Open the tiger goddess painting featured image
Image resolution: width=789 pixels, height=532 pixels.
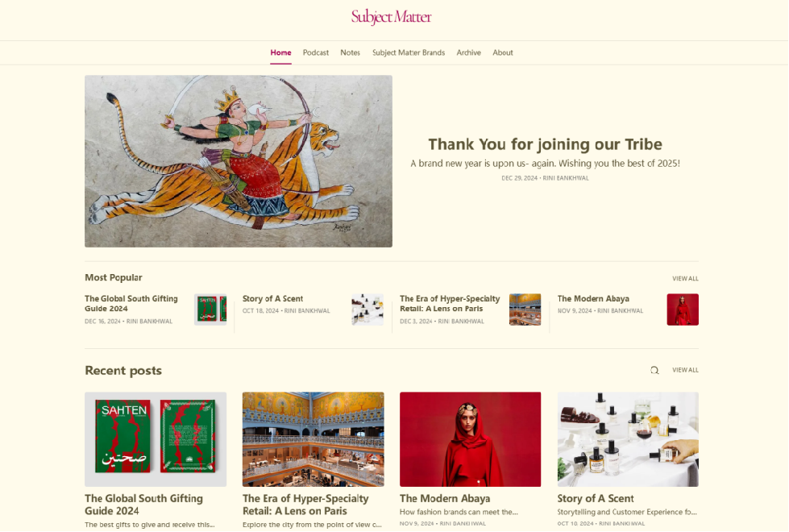tap(239, 161)
